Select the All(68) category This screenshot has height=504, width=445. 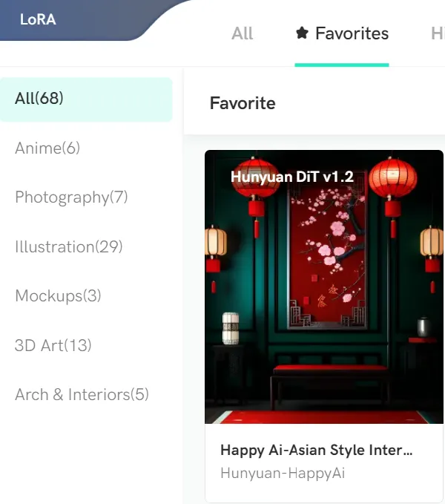pos(86,99)
